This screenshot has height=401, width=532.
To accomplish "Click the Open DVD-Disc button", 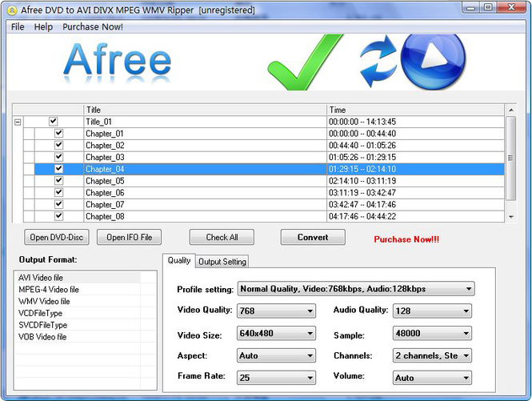I will 57,237.
